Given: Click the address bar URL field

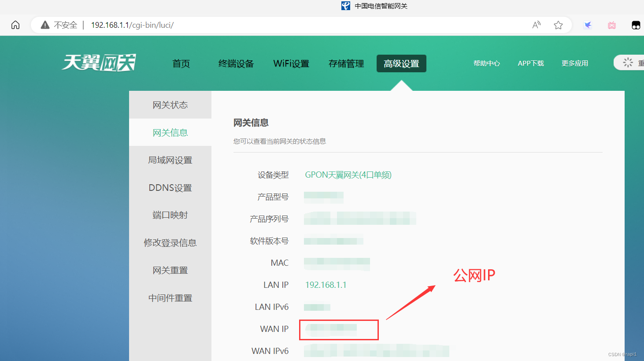Looking at the screenshot, I should (301, 25).
